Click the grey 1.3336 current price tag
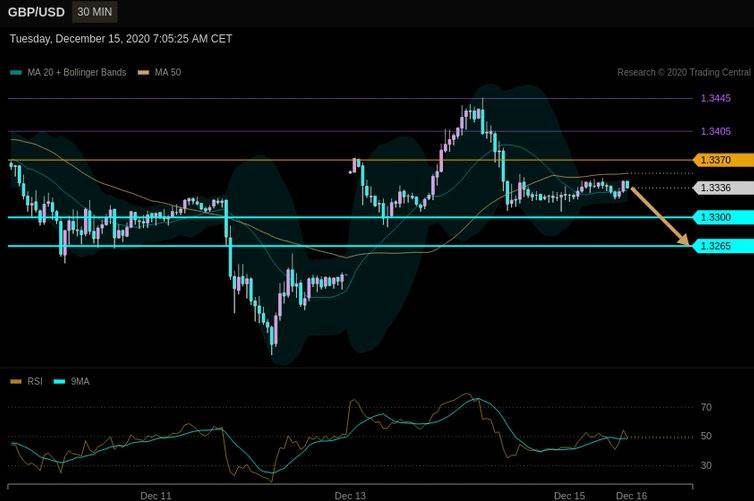This screenshot has height=501, width=754. point(723,188)
